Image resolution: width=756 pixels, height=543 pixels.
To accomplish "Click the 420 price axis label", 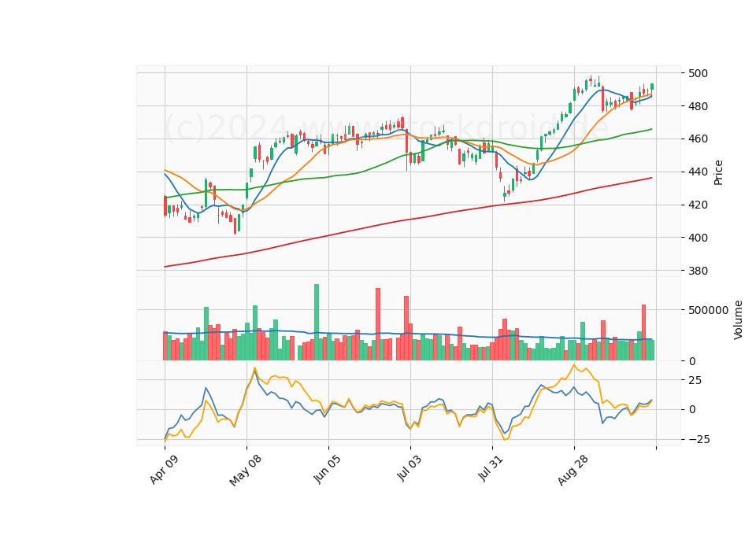I will click(699, 205).
